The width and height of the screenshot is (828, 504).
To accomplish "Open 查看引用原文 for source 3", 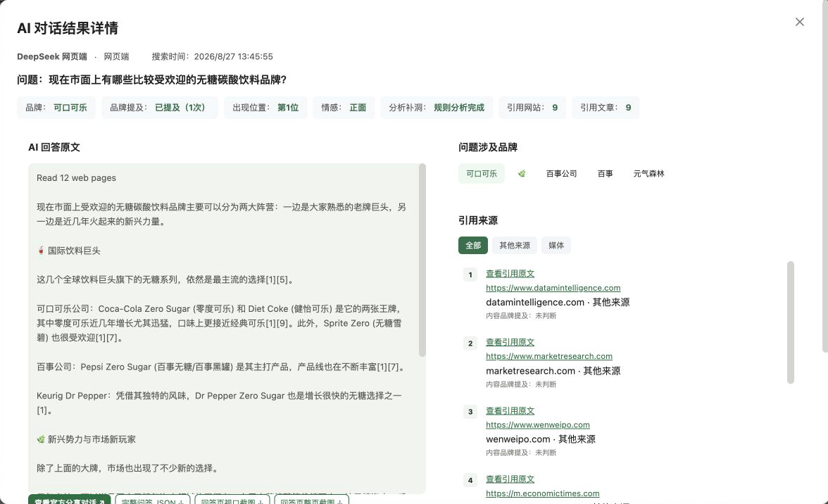I will point(510,410).
